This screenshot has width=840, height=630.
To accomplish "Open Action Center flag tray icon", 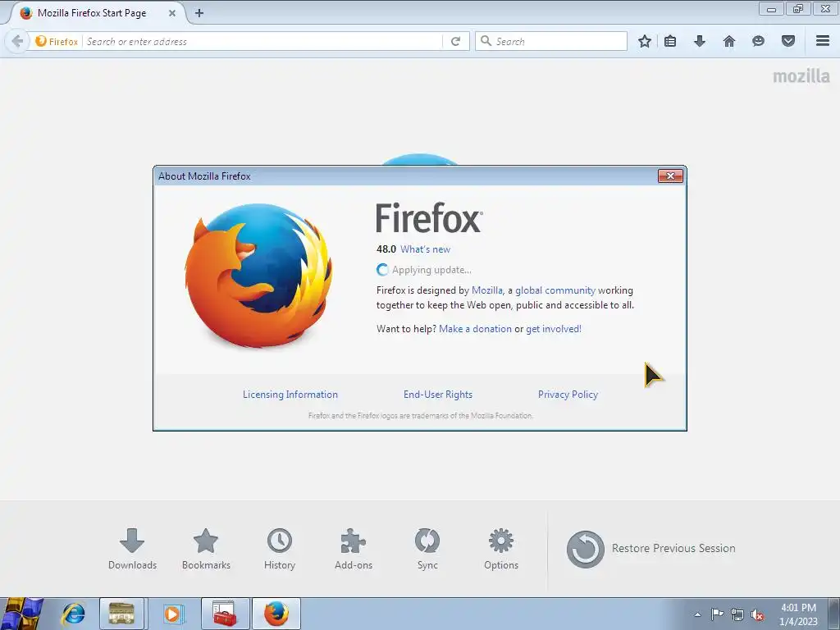I will click(x=717, y=614).
